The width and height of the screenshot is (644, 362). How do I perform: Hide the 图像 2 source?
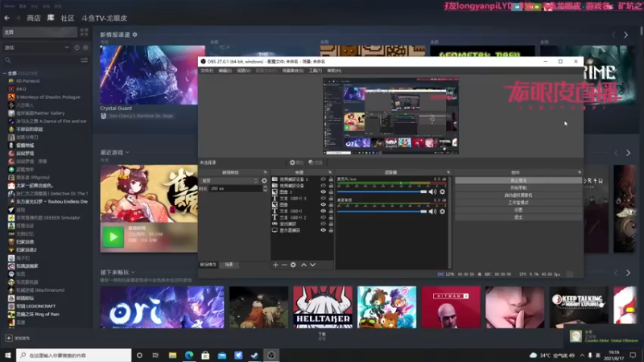[x=324, y=191]
